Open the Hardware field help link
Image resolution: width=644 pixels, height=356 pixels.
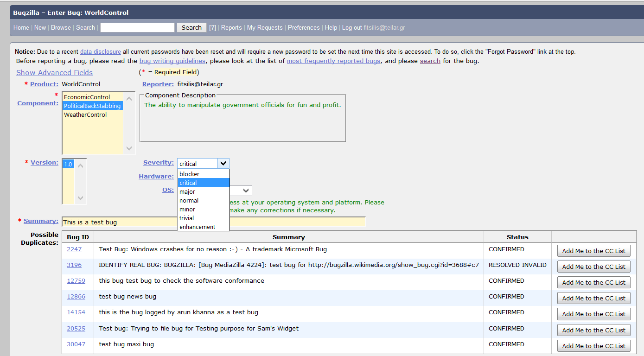(x=156, y=177)
